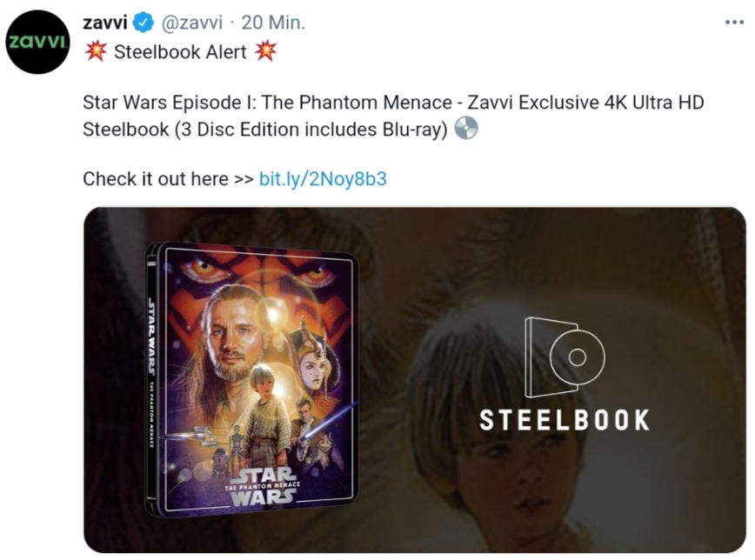Screen dimensions: 755x560
Task: Click the blue verified badge
Action: pos(143,23)
